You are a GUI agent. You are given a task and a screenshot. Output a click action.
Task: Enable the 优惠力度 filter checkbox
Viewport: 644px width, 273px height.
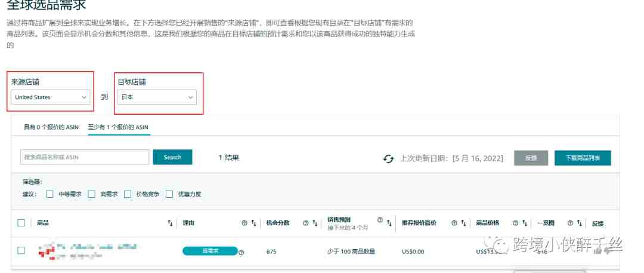tap(169, 194)
